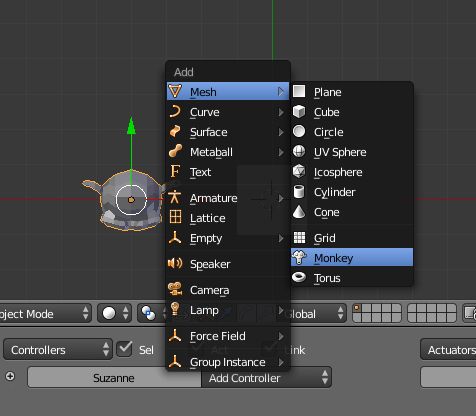Select Armature menu label
The height and width of the screenshot is (416, 476).
(x=214, y=198)
